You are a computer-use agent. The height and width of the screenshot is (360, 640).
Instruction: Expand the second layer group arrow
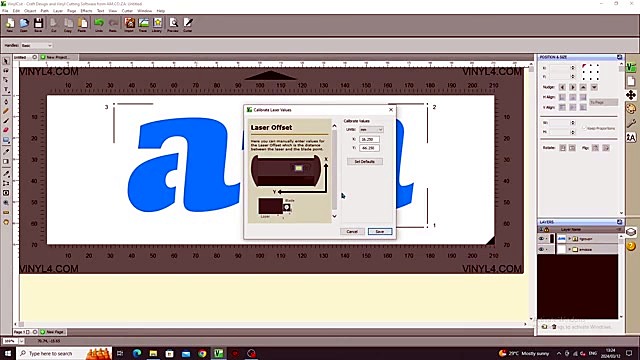(x=569, y=249)
